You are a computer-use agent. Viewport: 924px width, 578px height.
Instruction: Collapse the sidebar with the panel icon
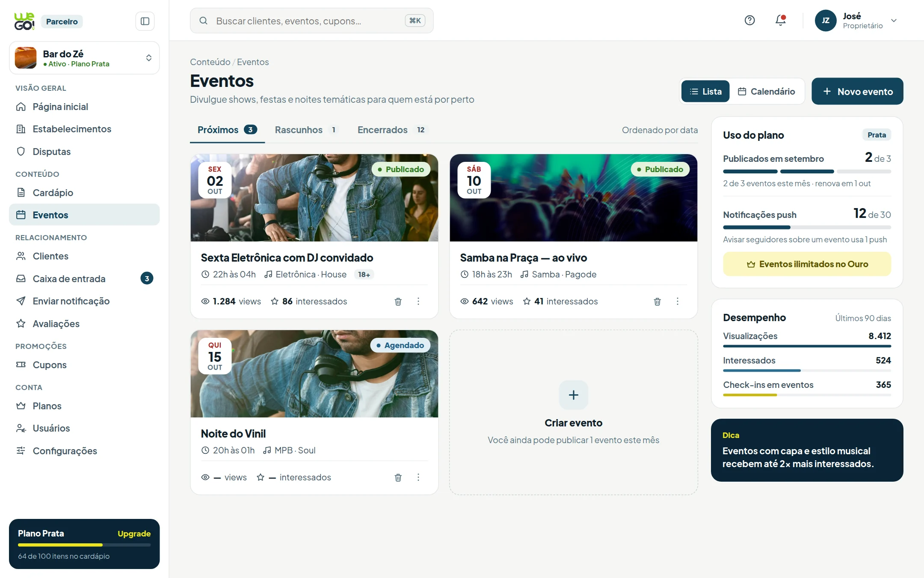click(x=145, y=21)
